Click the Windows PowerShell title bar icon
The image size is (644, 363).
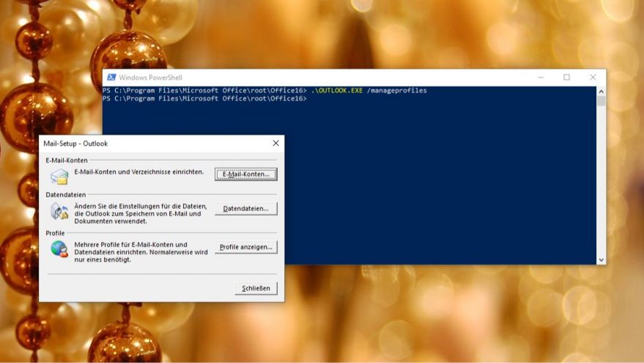pos(111,77)
